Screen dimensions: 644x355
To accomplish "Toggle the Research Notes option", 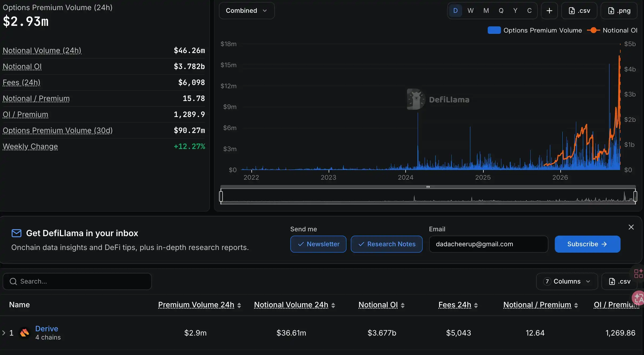I will (386, 244).
